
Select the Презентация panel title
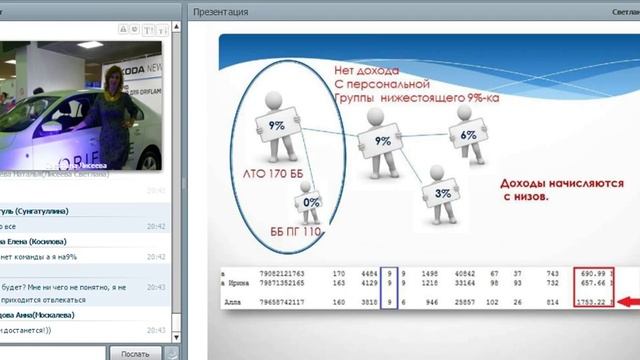[x=220, y=12]
